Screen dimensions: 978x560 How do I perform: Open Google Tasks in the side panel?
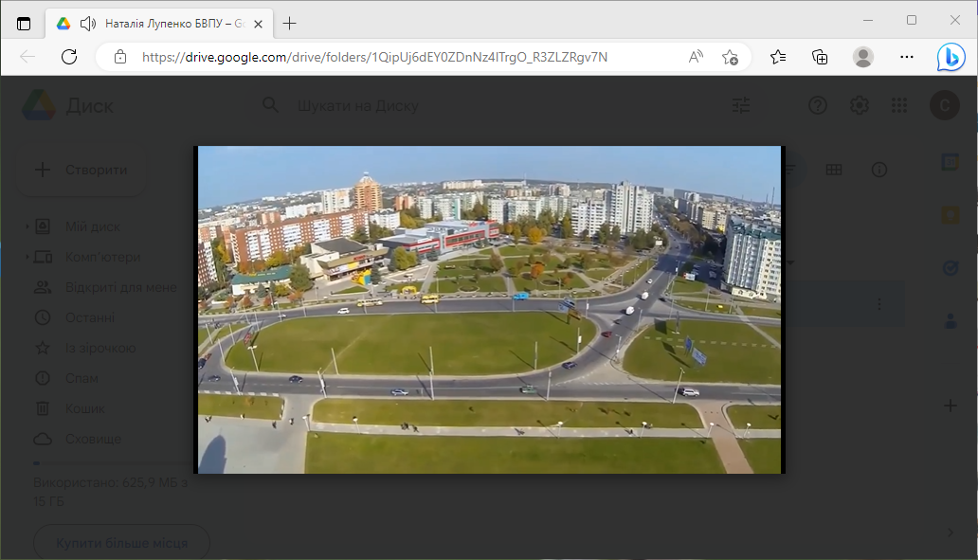[x=950, y=268]
